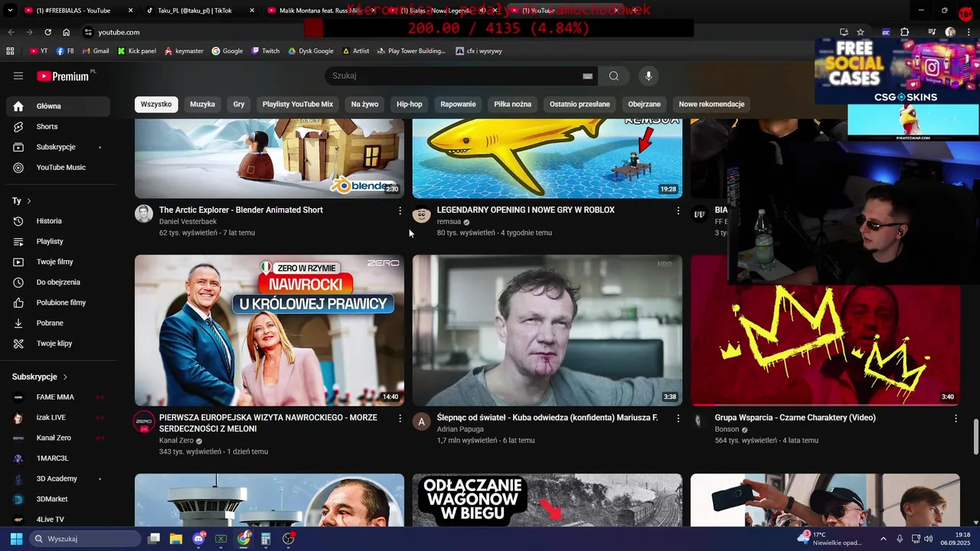The width and height of the screenshot is (980, 551).
Task: Switch to the Malik Montana browser tab
Action: point(320,11)
